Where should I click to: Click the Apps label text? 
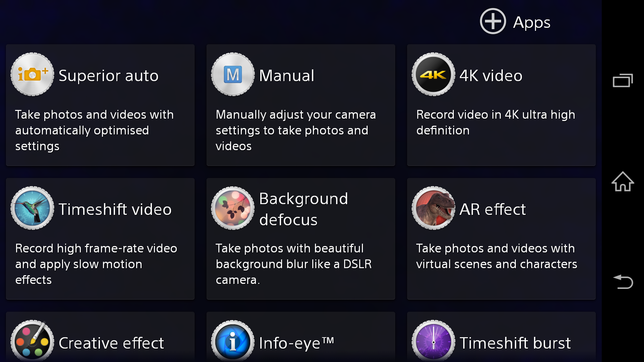coord(532,22)
